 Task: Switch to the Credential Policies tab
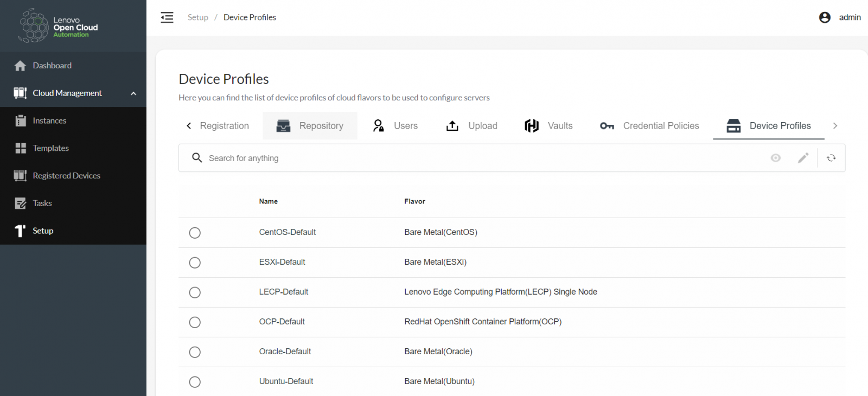(x=649, y=126)
